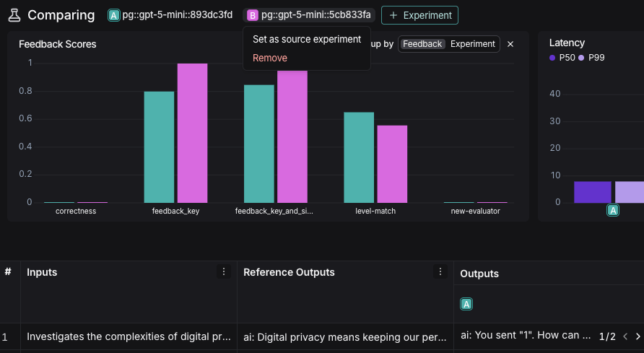Click the feedback_key_and_si... axis label
Viewport: 644px width, 353px height.
pyautogui.click(x=274, y=211)
